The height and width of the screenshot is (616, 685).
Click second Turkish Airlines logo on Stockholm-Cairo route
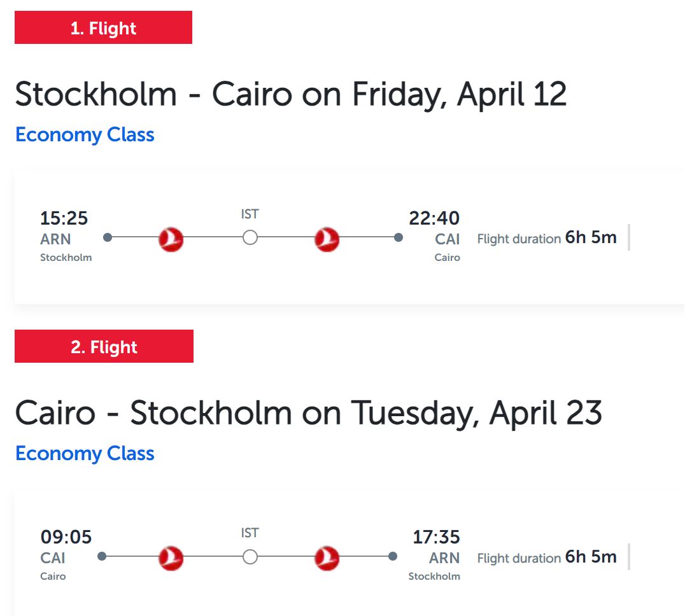[327, 239]
